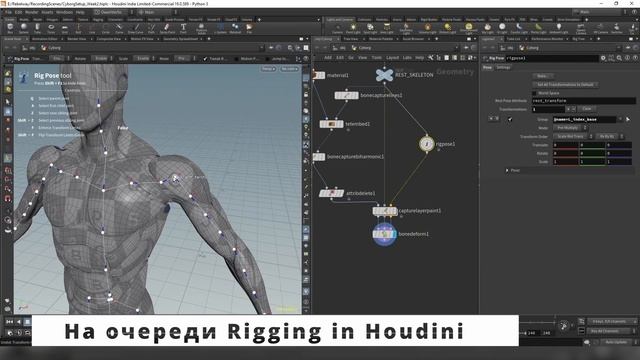Viewport: 640px width, 360px height.
Task: Open the Bake dropdown button
Action: pos(543,76)
